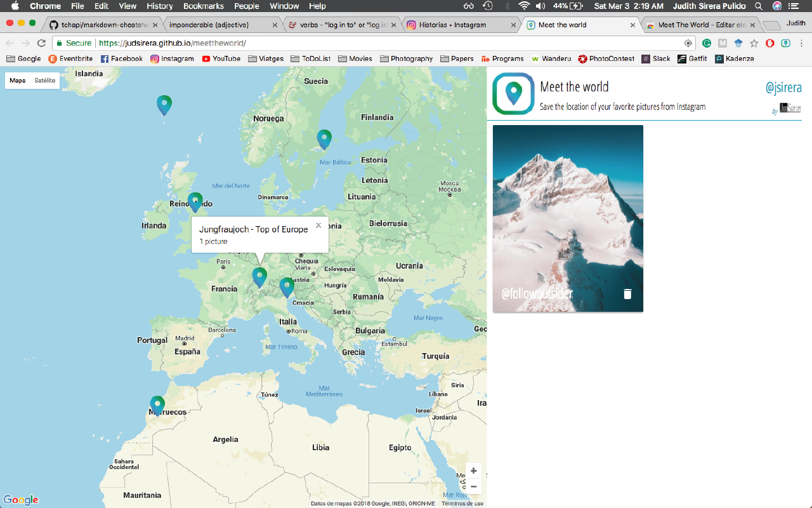Open the Getfit bookmark
Image resolution: width=812 pixels, height=508 pixels.
pos(692,58)
